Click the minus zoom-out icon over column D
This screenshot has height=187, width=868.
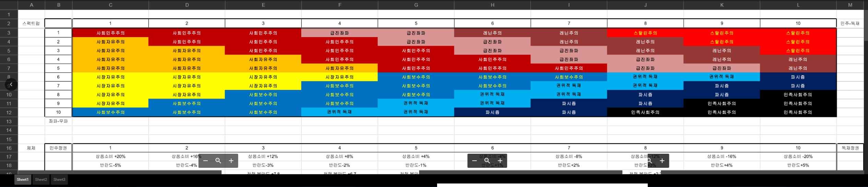[x=206, y=161]
